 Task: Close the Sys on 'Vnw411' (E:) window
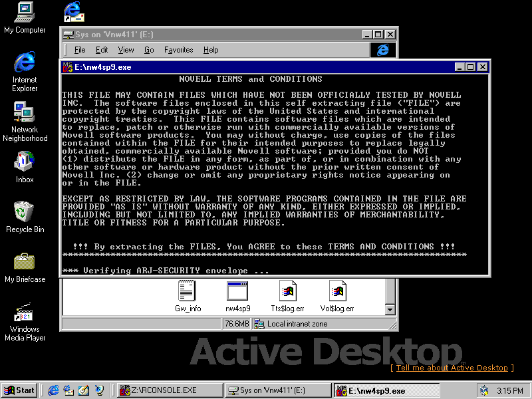[x=390, y=35]
